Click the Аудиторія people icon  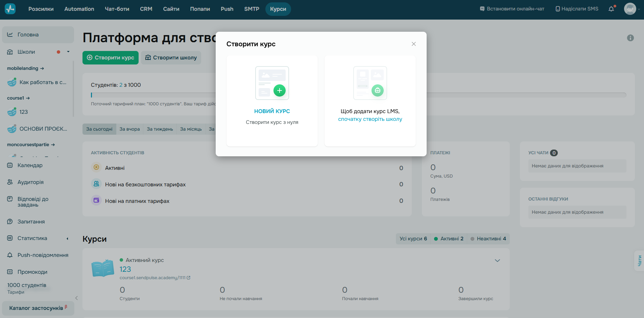tap(10, 182)
